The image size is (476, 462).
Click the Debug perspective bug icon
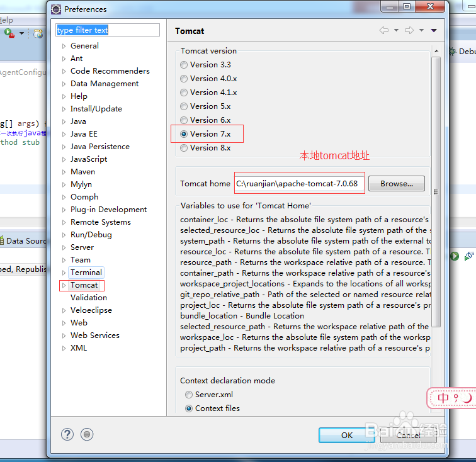(452, 52)
